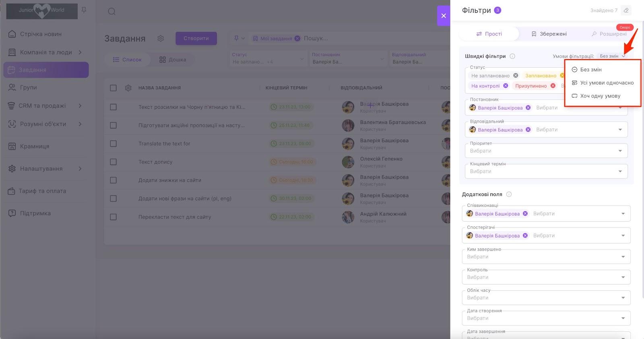Click the eraser icon to clear filters

(626, 10)
